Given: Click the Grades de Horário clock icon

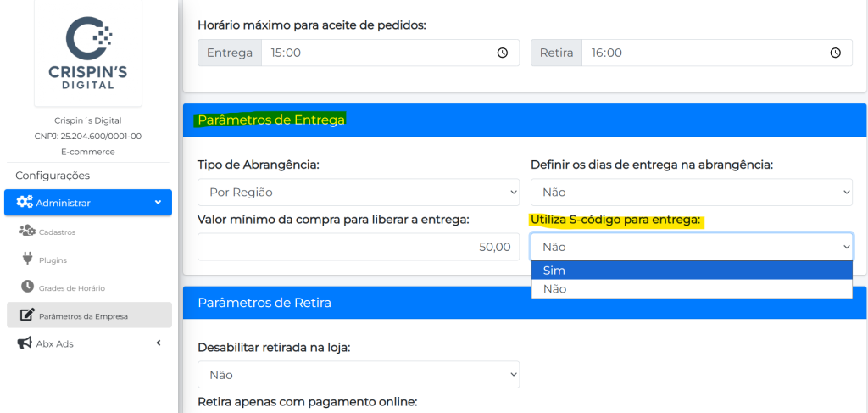Looking at the screenshot, I should pos(27,287).
